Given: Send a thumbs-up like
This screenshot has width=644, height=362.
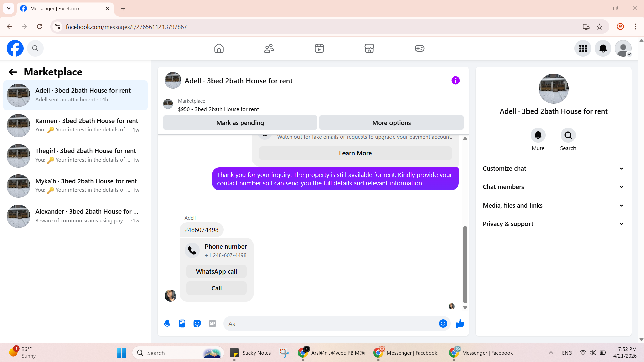Looking at the screenshot, I should [x=460, y=324].
